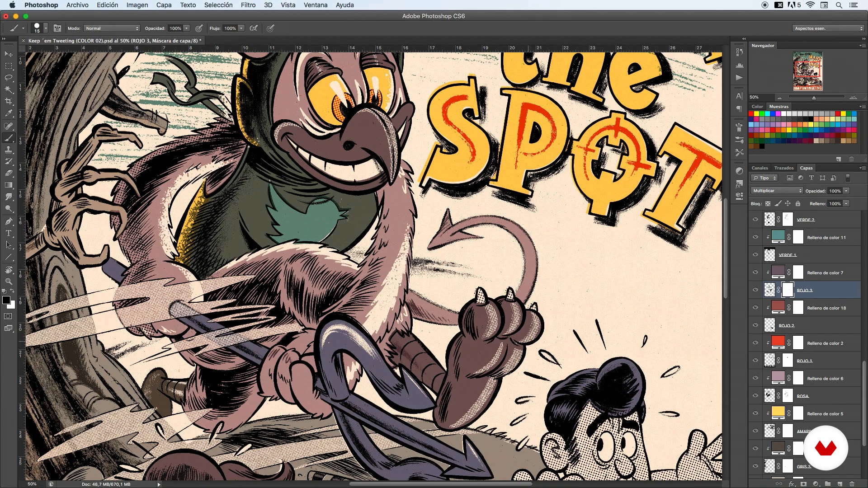Select the Lasso tool
Viewport: 868px width, 488px height.
(x=9, y=78)
